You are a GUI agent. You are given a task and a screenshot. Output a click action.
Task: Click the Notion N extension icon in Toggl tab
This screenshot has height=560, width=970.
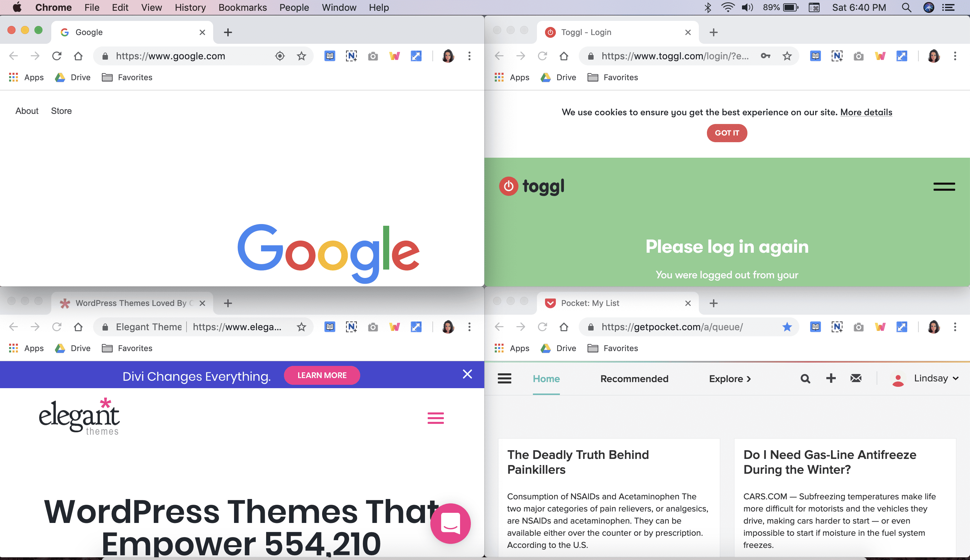click(836, 56)
